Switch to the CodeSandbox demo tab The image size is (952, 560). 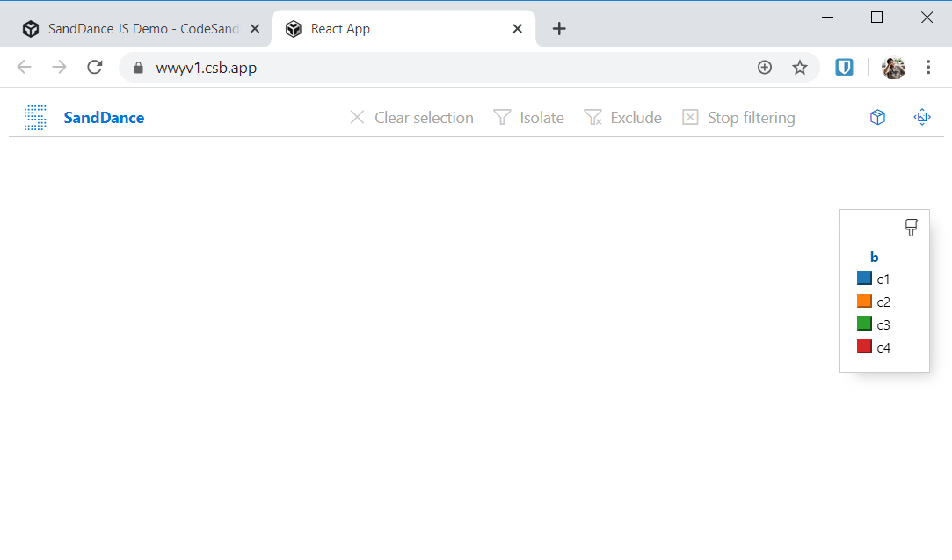coord(141,27)
